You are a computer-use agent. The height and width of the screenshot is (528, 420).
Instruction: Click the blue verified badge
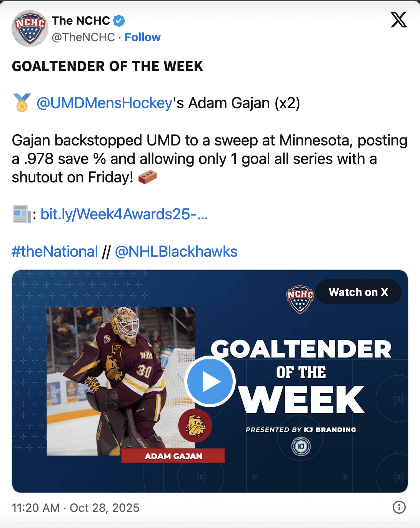point(119,20)
